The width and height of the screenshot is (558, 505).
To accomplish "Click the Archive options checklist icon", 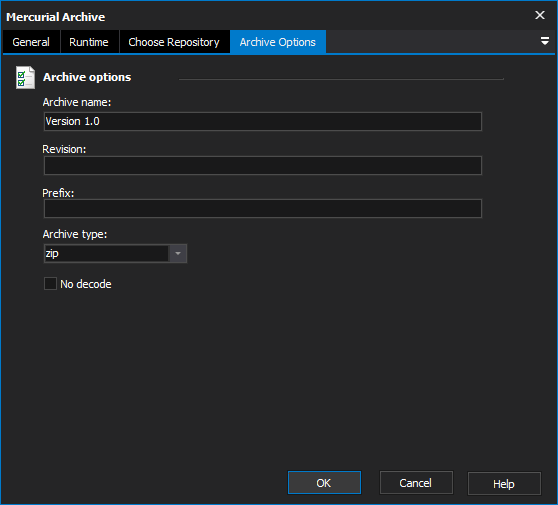I will [25, 77].
